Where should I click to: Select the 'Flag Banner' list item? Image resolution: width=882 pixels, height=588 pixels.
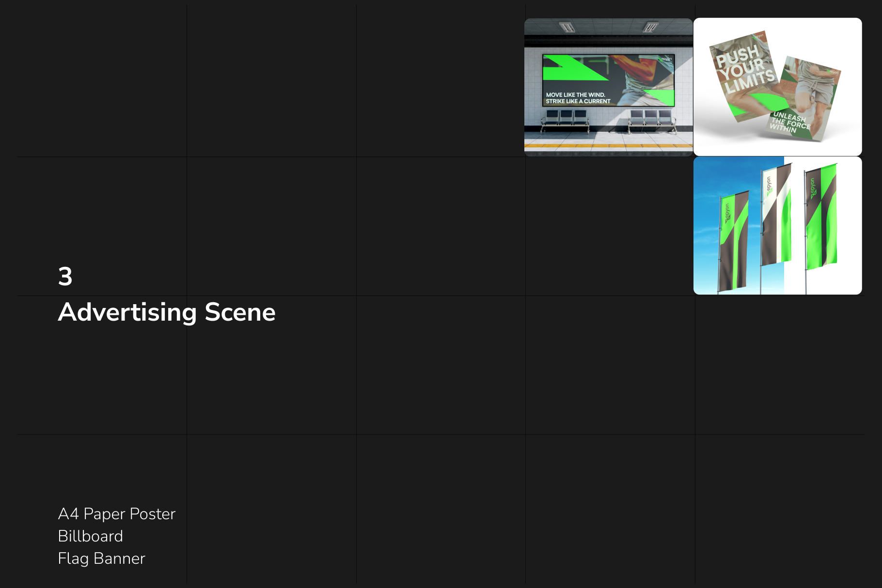coord(101,558)
